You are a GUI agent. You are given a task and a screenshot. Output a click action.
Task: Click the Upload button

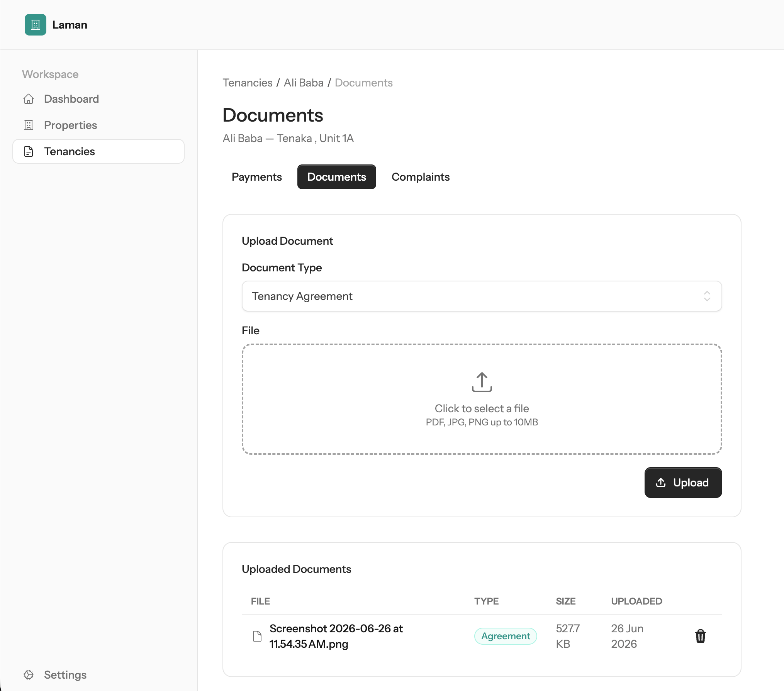coord(683,483)
